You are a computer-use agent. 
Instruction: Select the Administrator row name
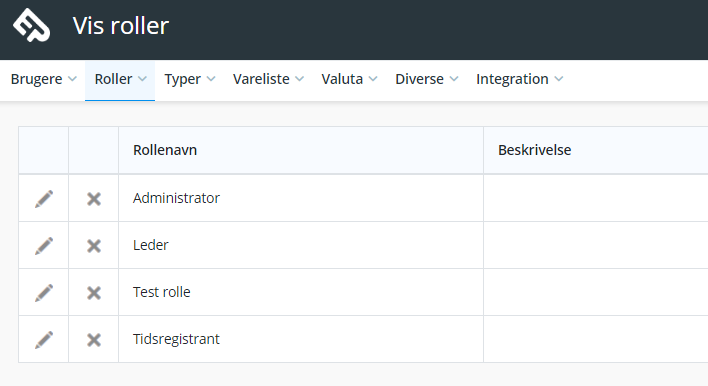tap(176, 198)
